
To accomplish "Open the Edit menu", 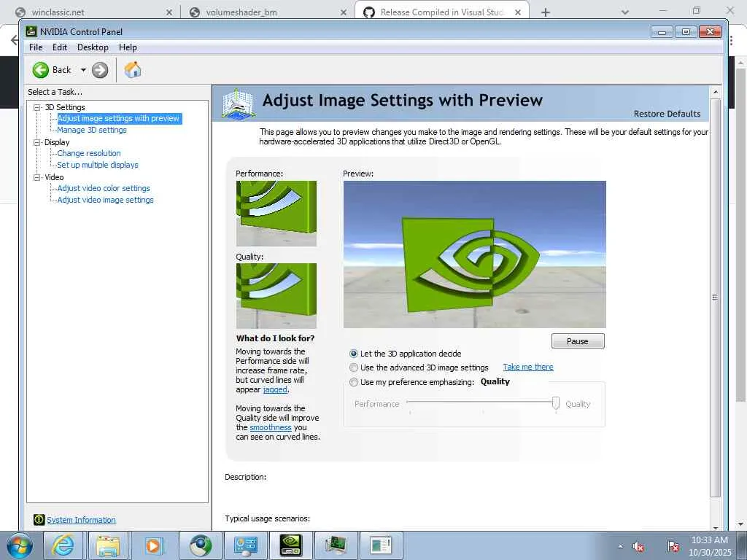I will [x=60, y=47].
